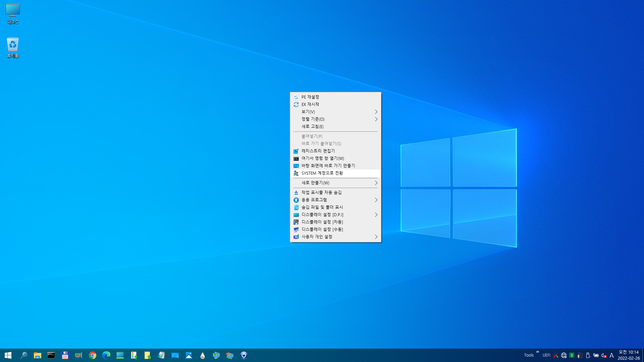644x362 pixels.
Task: Click the water drop taskbar icon
Action: 203,355
